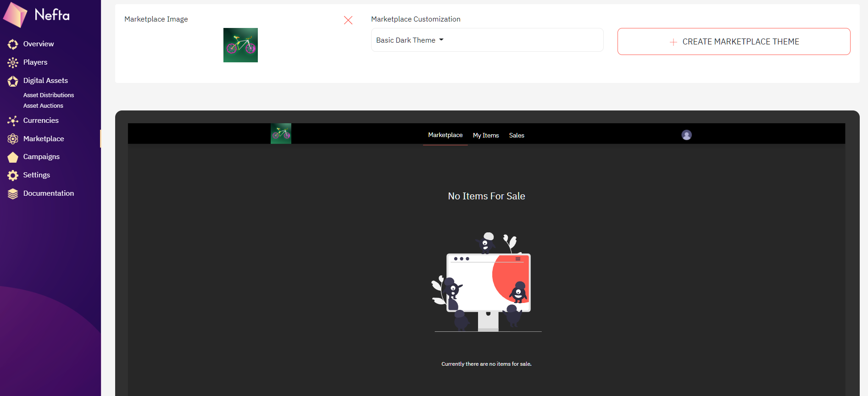This screenshot has width=868, height=396.
Task: Click the Nefta brand name text
Action: [52, 15]
